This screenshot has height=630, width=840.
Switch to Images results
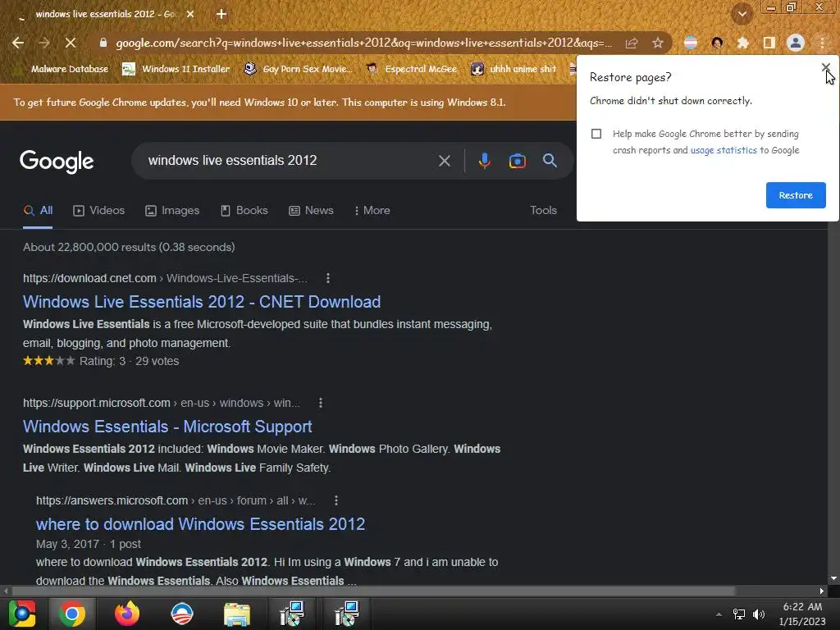click(x=172, y=211)
